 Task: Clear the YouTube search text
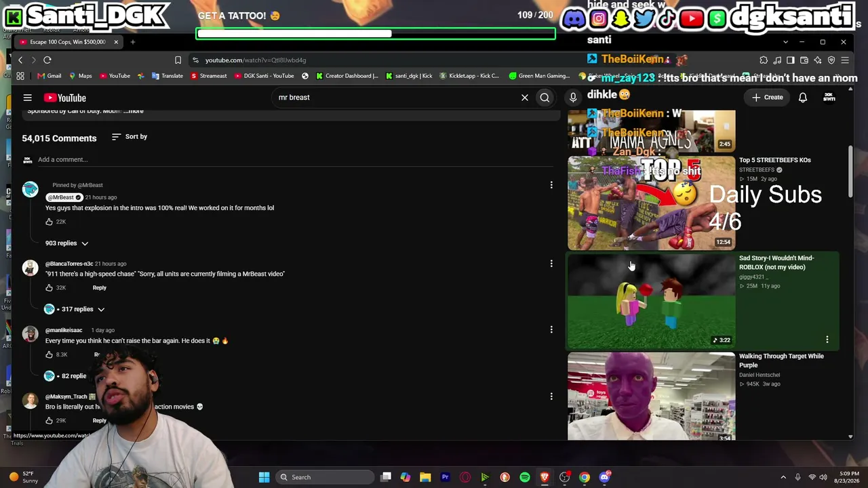coord(524,98)
